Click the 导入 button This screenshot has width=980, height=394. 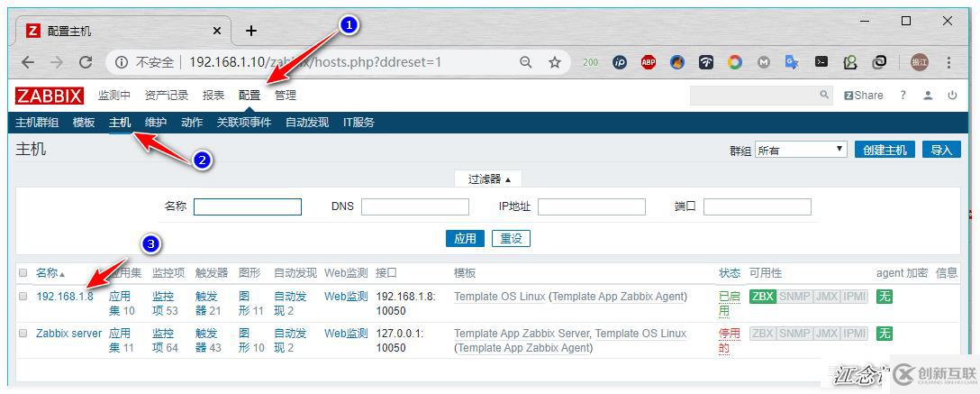(x=941, y=150)
